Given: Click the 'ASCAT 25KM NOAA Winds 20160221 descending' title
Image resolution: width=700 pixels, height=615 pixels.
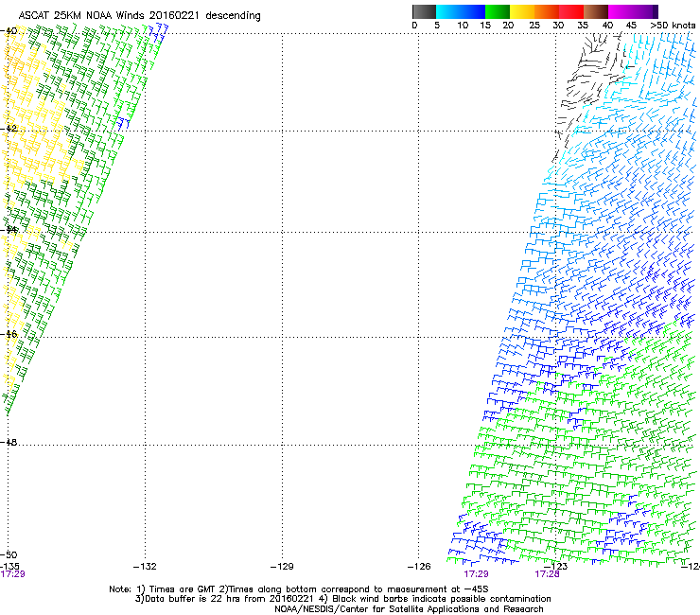Looking at the screenshot, I should point(139,15).
